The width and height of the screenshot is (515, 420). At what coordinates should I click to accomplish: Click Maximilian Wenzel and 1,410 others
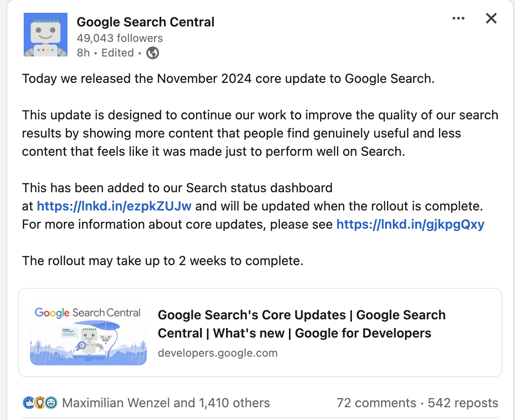click(166, 403)
